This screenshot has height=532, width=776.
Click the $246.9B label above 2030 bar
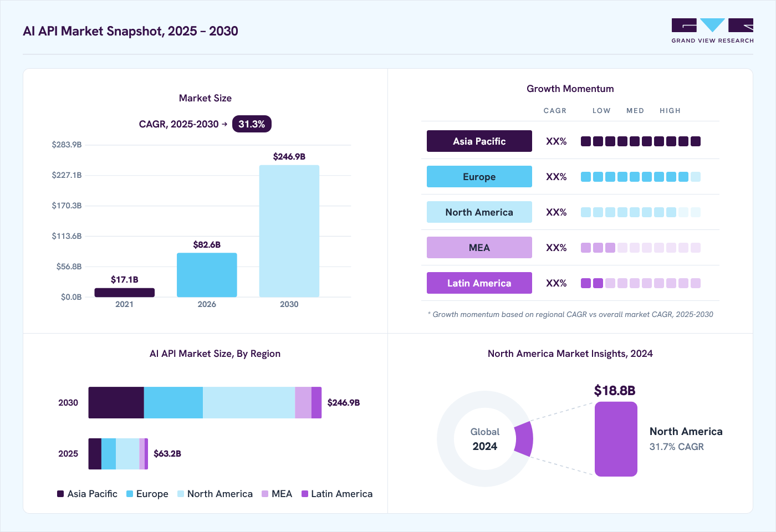coord(289,157)
